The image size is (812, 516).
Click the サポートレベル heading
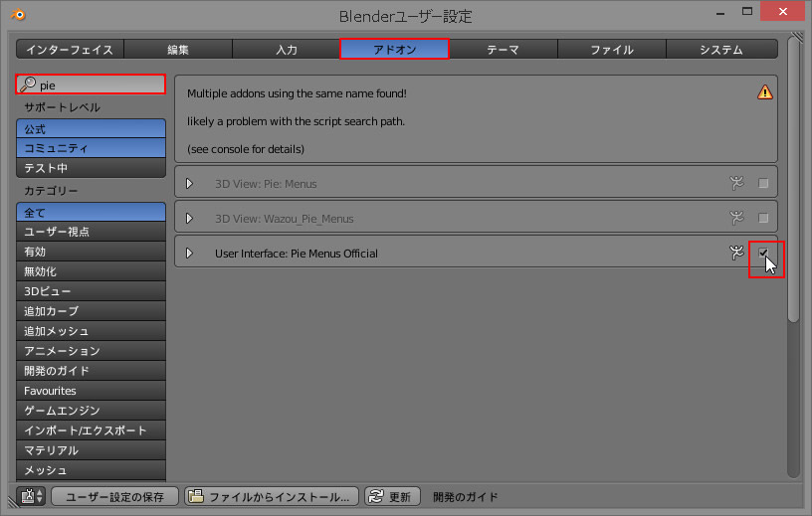click(62, 107)
